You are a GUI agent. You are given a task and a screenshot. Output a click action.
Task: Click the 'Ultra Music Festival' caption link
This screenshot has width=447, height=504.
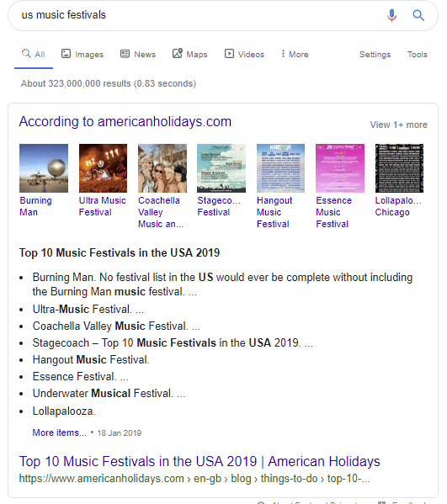click(x=102, y=206)
